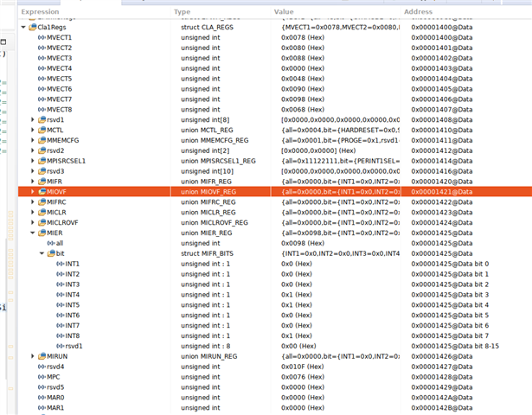Screen dimensions: 532x415
Task: Expand the MPISRCSEL1 register
Action: point(33,161)
